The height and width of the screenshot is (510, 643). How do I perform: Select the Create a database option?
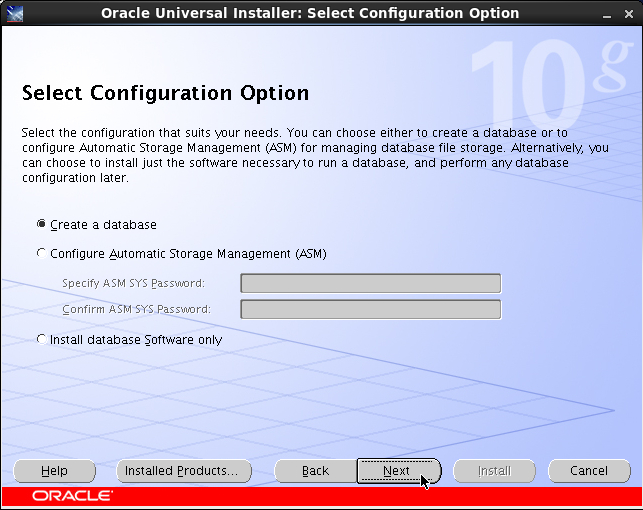tap(97, 225)
